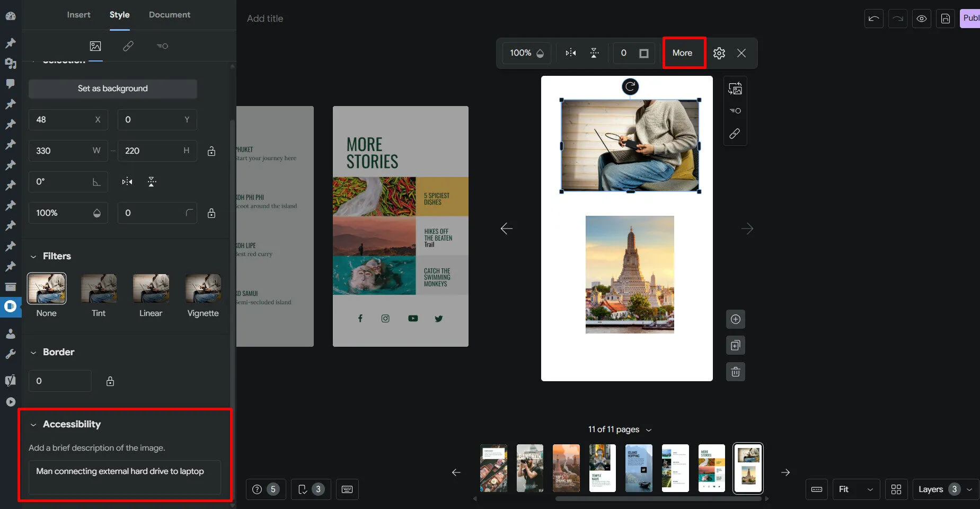This screenshot has height=509, width=980.
Task: Toggle the border width lock
Action: [x=110, y=381]
